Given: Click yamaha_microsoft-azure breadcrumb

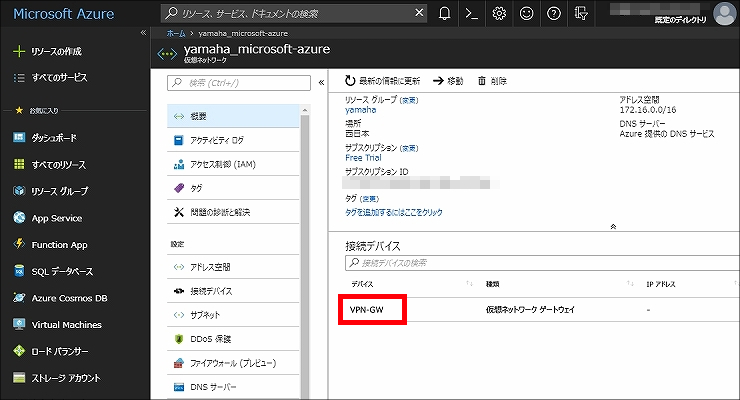Looking at the screenshot, I should [x=243, y=33].
